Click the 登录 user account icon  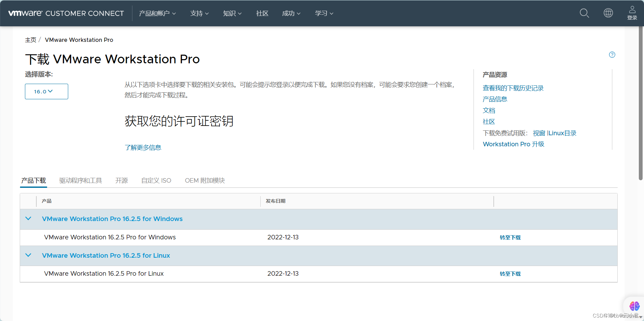(x=632, y=13)
